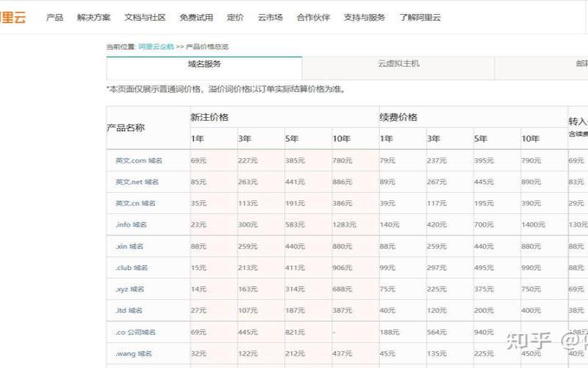The width and height of the screenshot is (588, 368).
Task: Open 了解阿里云 navigation item
Action: [x=420, y=17]
